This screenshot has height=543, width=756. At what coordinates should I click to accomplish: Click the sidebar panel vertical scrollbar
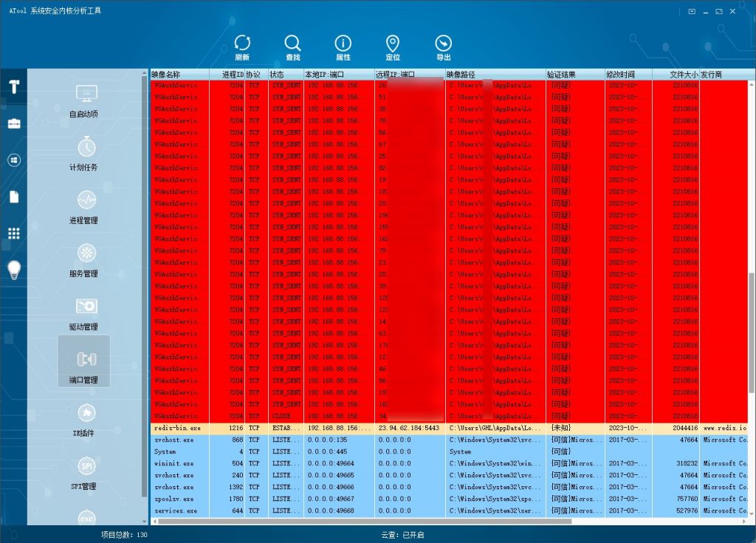coord(144,287)
